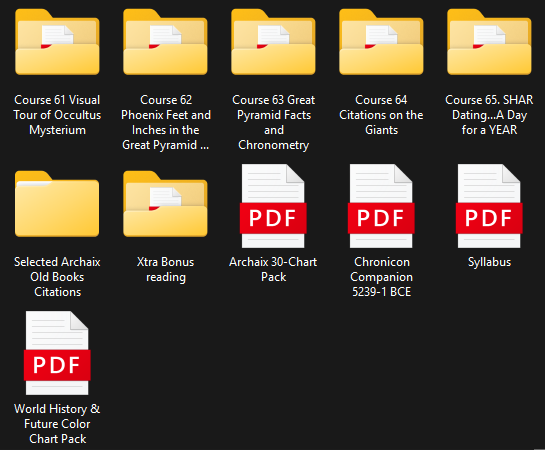Select the World History & Future PDF icon
Screen dimensions: 545x450
pos(57,353)
